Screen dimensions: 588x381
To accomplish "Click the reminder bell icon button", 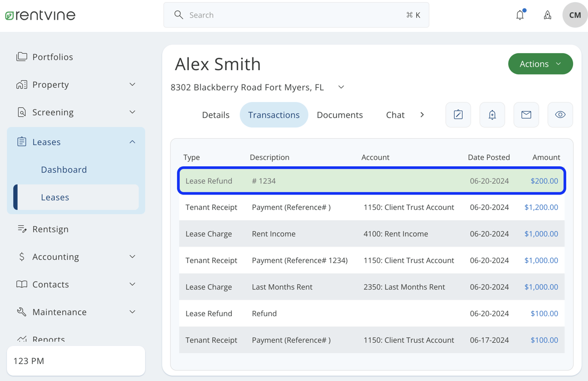I will [492, 115].
